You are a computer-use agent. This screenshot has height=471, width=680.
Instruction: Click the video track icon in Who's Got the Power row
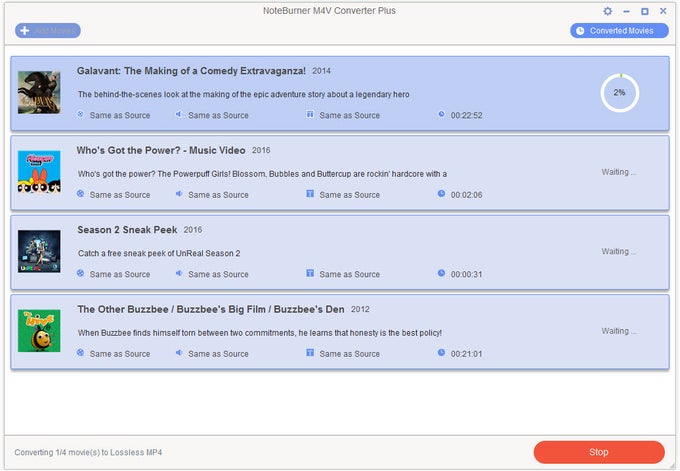point(80,193)
